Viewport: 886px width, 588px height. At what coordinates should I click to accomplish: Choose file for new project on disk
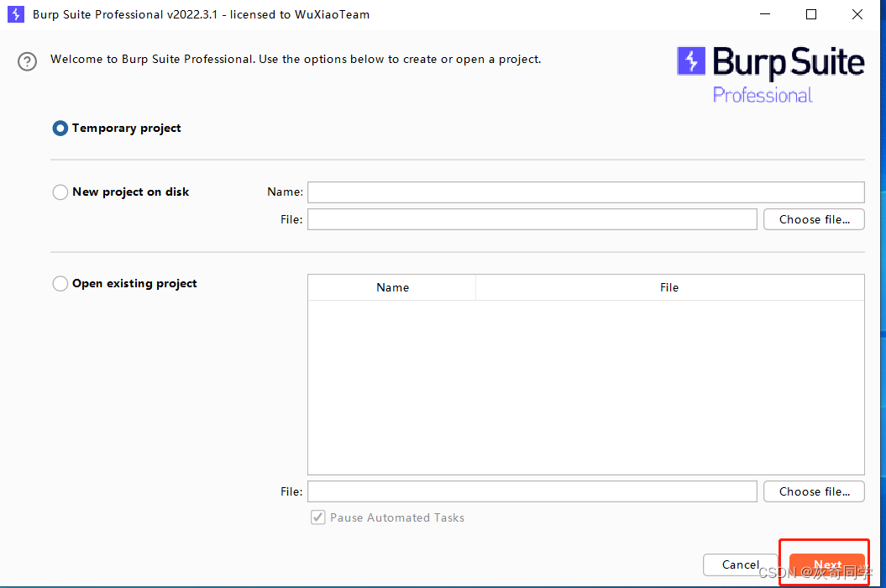pyautogui.click(x=815, y=219)
